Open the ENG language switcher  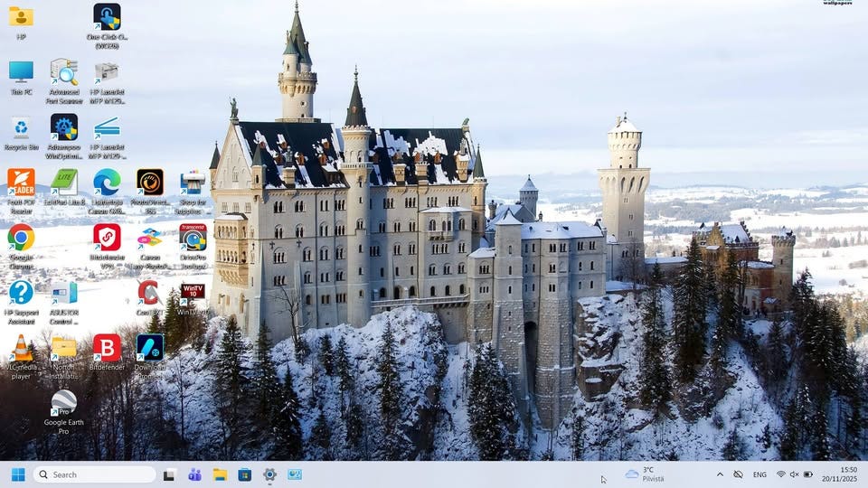click(x=759, y=474)
